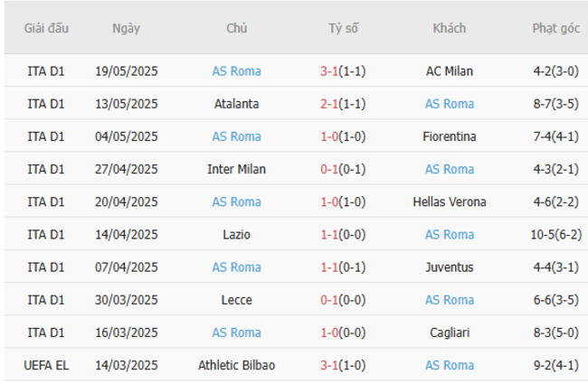Open the Fiorentina team link
This screenshot has width=588, height=384.
coord(449,136)
